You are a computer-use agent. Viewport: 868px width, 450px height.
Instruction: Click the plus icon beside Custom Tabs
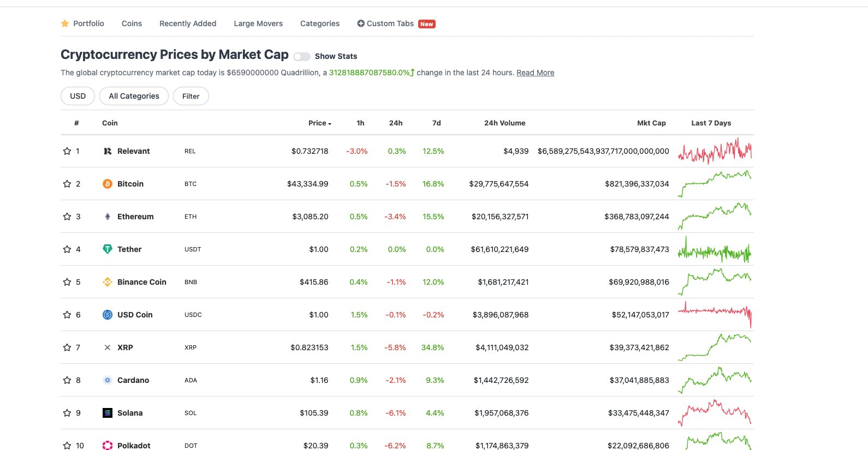(x=361, y=23)
